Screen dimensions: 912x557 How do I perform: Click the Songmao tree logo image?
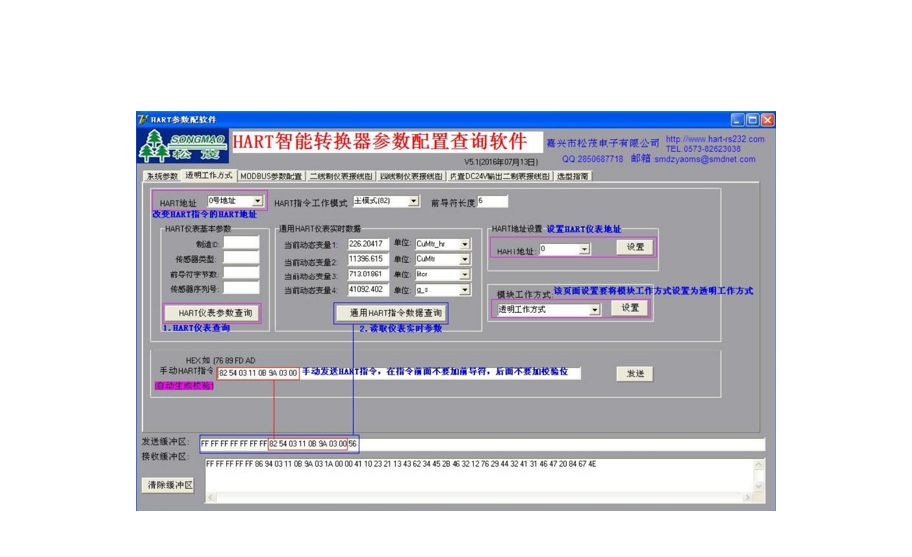pyautogui.click(x=182, y=146)
